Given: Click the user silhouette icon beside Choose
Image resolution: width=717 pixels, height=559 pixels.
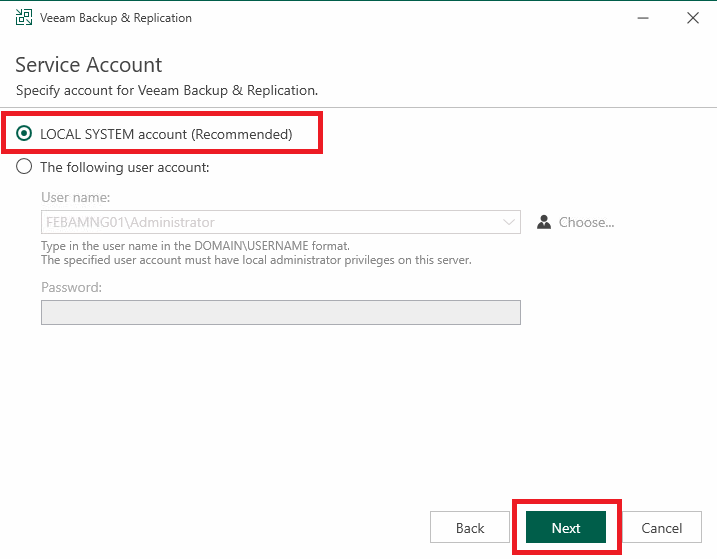Looking at the screenshot, I should (x=544, y=222).
